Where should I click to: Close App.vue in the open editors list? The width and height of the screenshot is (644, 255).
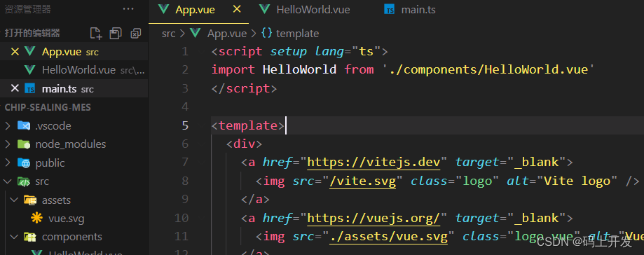[15, 52]
